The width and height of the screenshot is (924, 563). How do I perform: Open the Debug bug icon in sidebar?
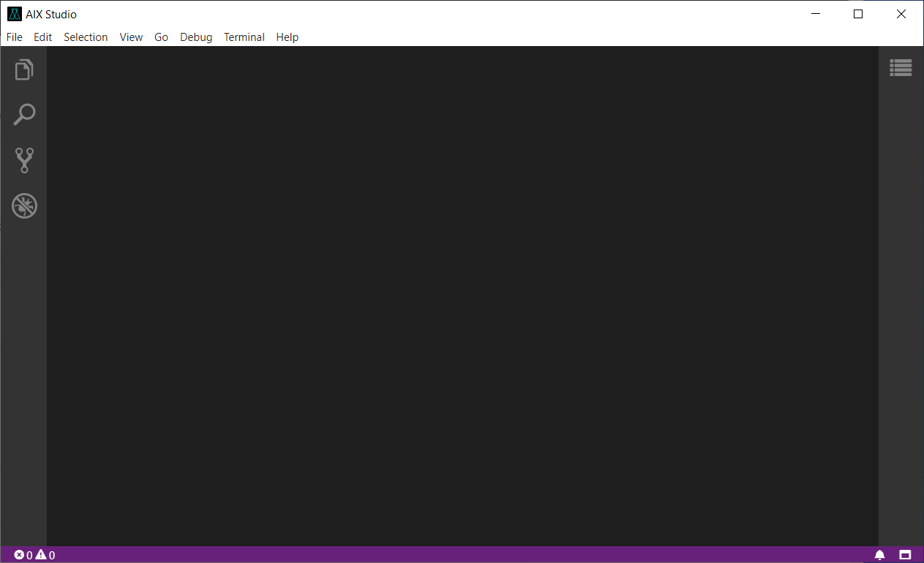[x=24, y=205]
